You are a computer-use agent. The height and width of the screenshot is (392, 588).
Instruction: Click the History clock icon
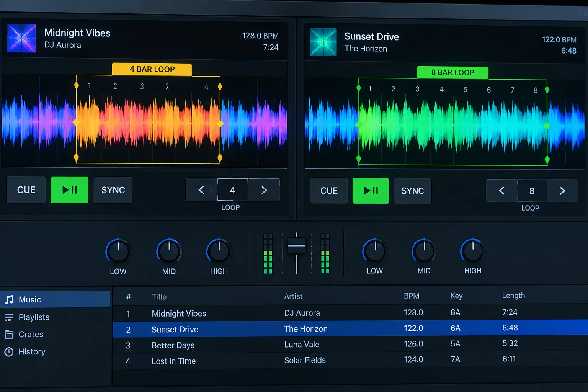click(9, 352)
